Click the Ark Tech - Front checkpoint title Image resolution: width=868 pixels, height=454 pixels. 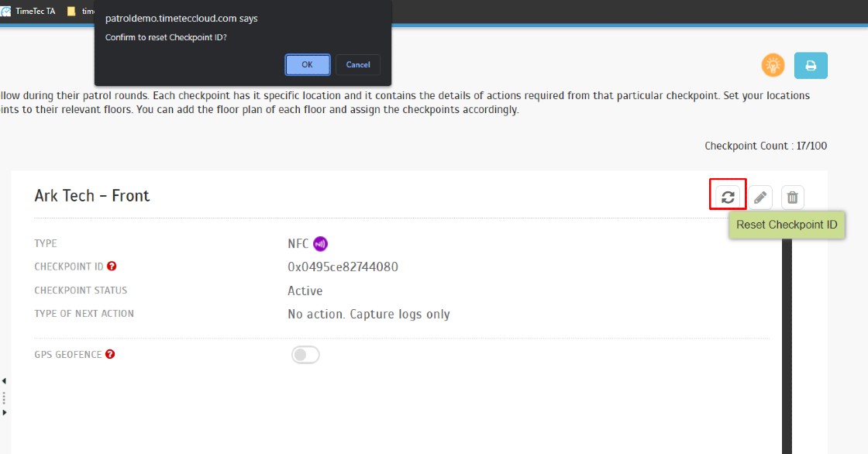point(92,196)
